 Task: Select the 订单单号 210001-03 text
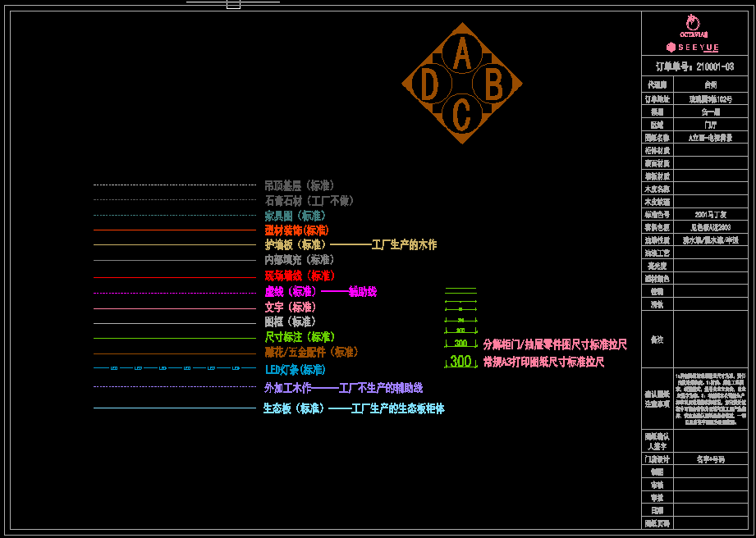[x=694, y=66]
